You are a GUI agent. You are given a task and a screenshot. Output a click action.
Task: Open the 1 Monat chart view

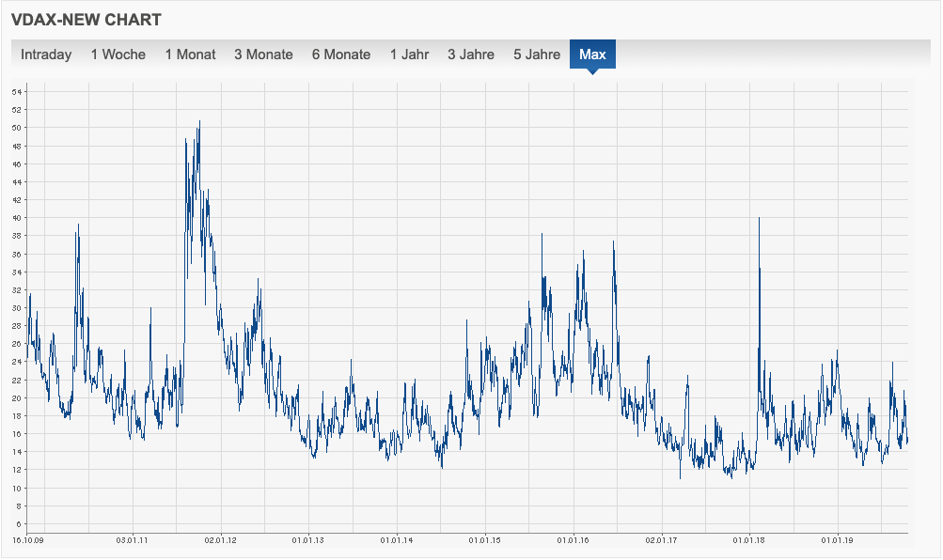[190, 54]
